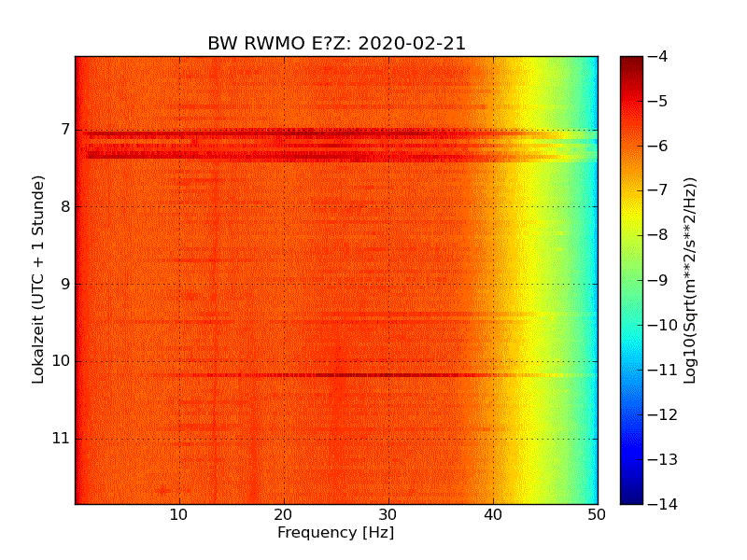The height and width of the screenshot is (560, 747).
Task: Click the plot title BW RWMO E?Z: 2020-02-21
Action: (x=336, y=43)
